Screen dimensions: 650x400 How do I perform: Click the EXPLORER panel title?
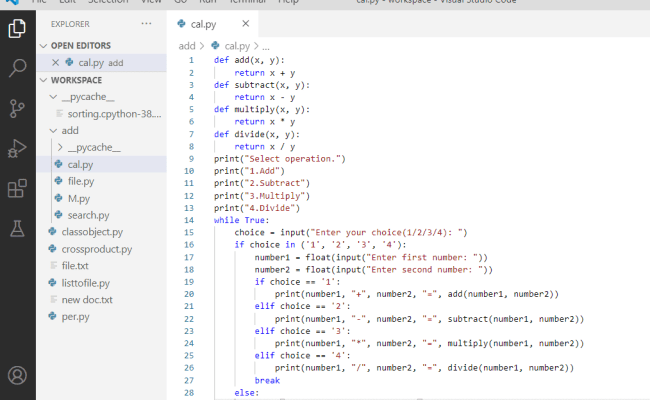pos(70,24)
